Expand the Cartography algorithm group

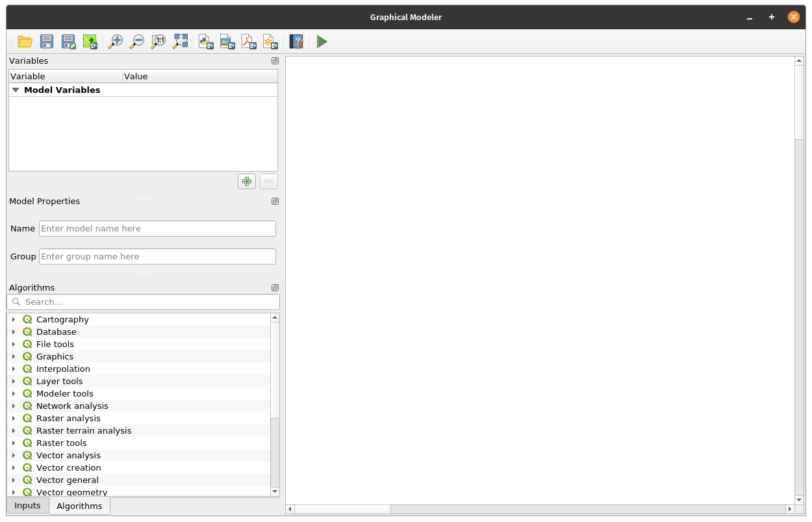pyautogui.click(x=14, y=320)
